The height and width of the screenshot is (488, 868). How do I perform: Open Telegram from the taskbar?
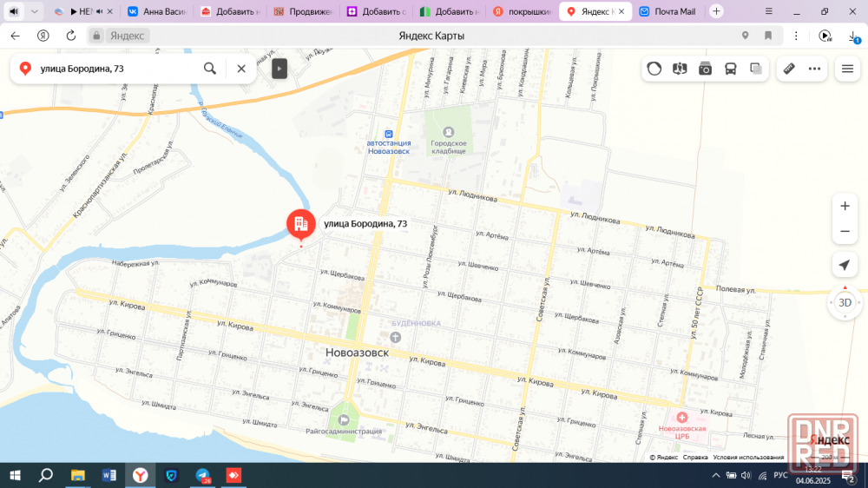tap(202, 475)
